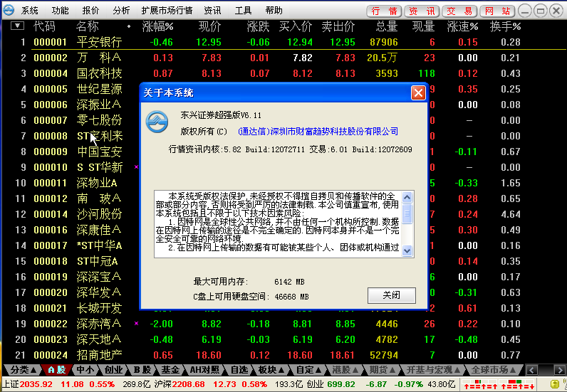Expand the 期货▲ tab menu
This screenshot has height=392, width=567.
click(383, 370)
